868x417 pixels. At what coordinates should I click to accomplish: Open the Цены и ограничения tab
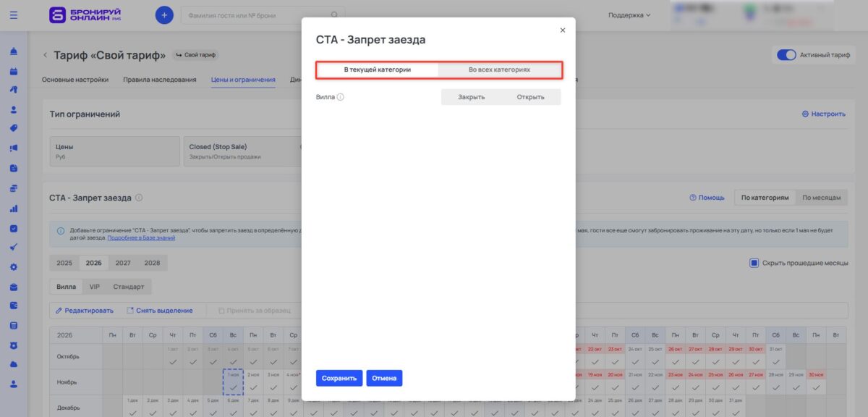click(243, 80)
